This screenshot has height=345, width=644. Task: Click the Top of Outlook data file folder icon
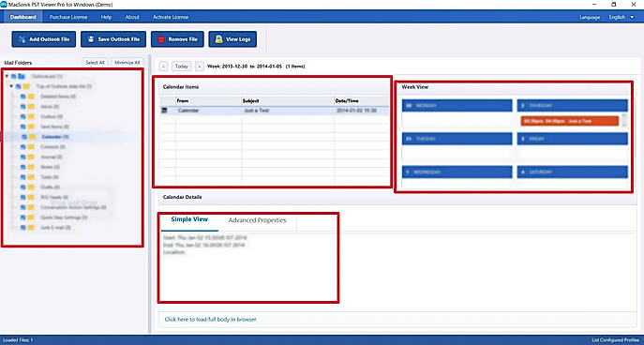(26, 86)
